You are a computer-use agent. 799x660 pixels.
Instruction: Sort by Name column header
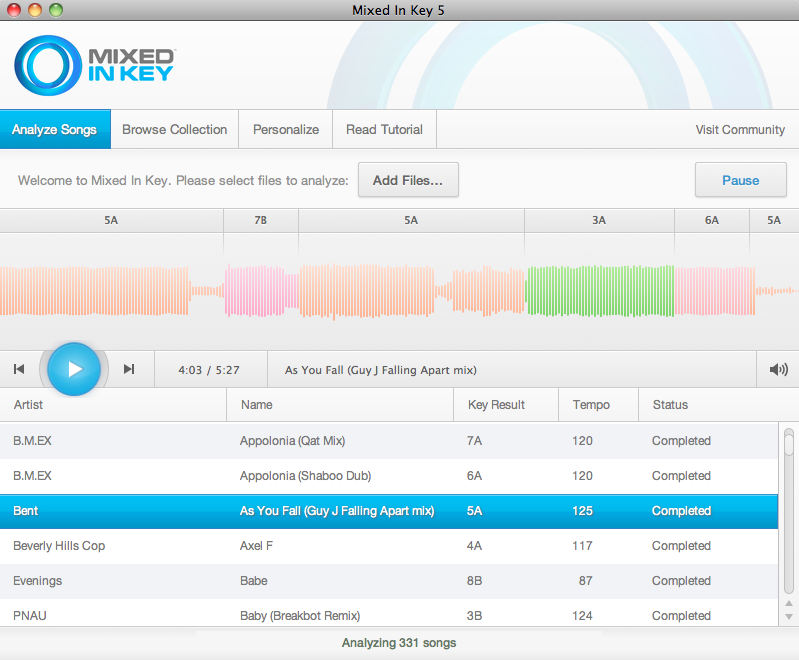[x=340, y=405]
